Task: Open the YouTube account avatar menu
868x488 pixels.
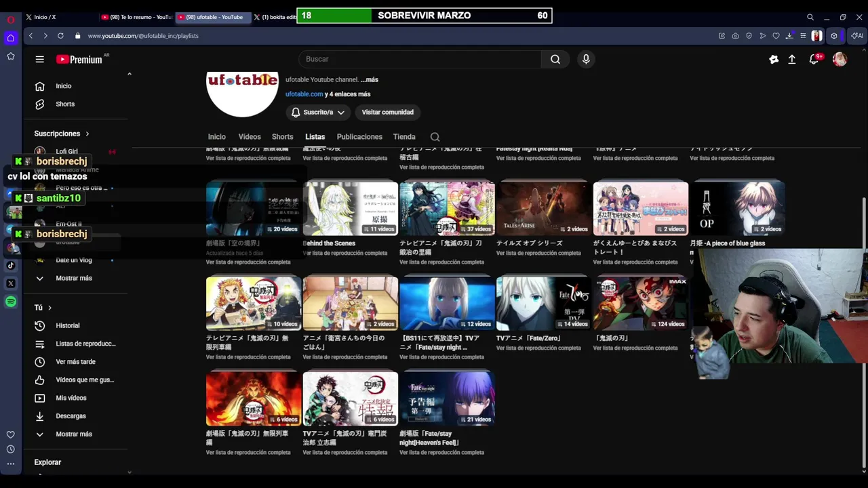Action: pyautogui.click(x=840, y=60)
